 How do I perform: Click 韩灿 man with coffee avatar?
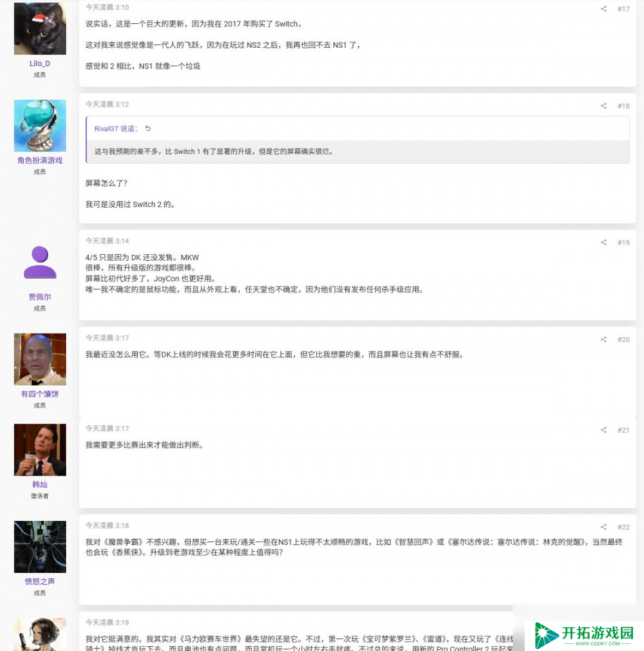coord(40,450)
